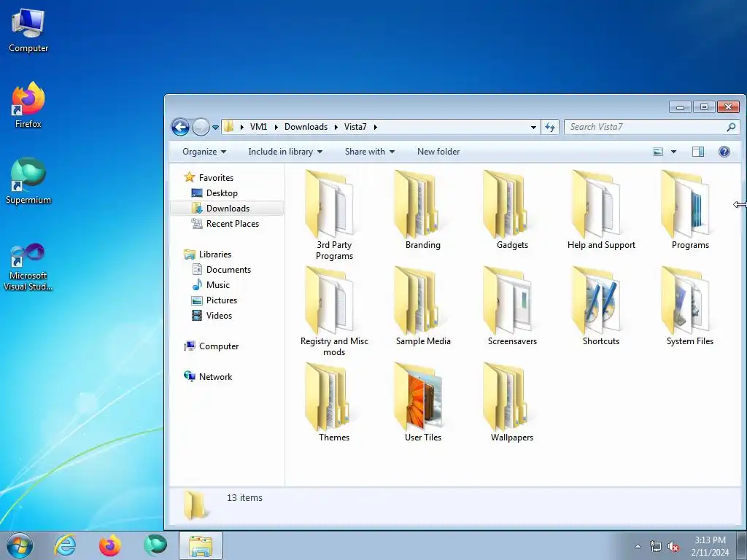
Task: Expand the VM1 breadcrumb arrow
Action: click(x=276, y=127)
